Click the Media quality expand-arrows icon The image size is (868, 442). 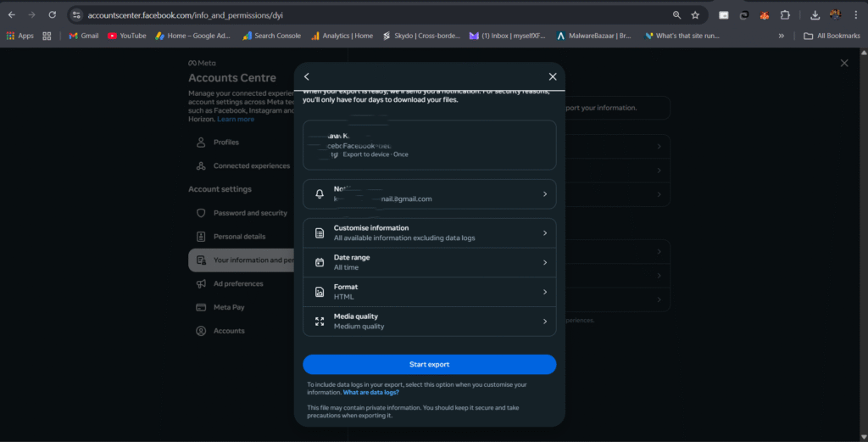click(x=320, y=322)
